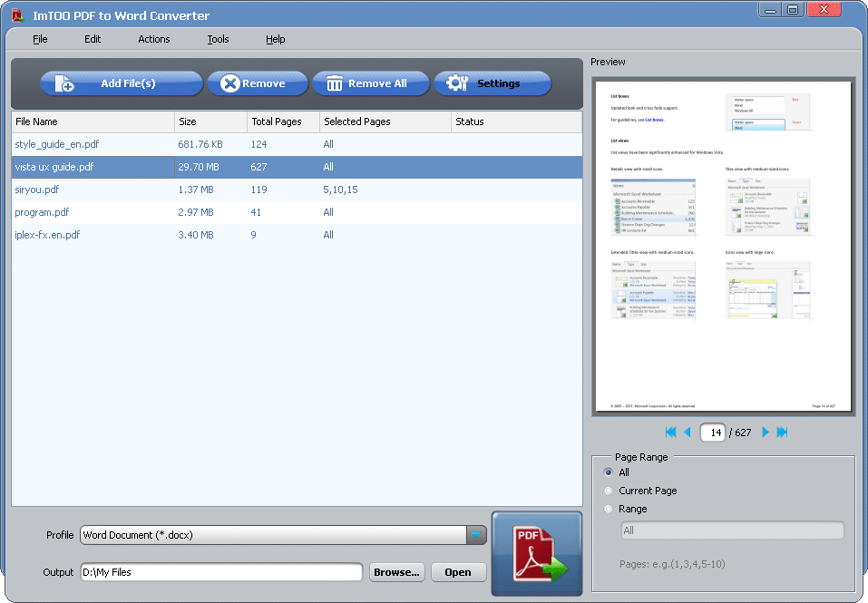The image size is (868, 603).
Task: Click the Add File(s) button label
Action: [128, 83]
